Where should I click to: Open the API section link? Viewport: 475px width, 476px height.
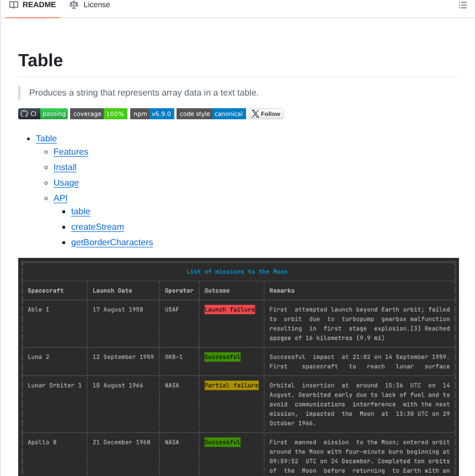click(60, 198)
